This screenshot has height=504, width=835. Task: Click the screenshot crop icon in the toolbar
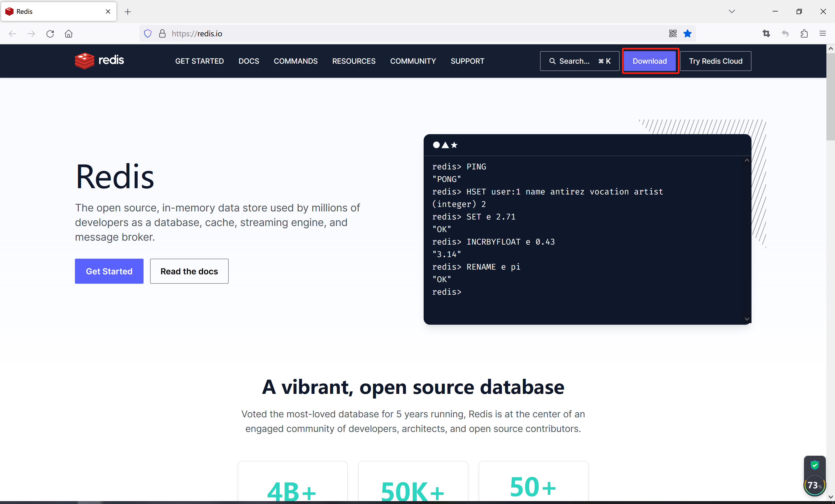click(x=767, y=33)
